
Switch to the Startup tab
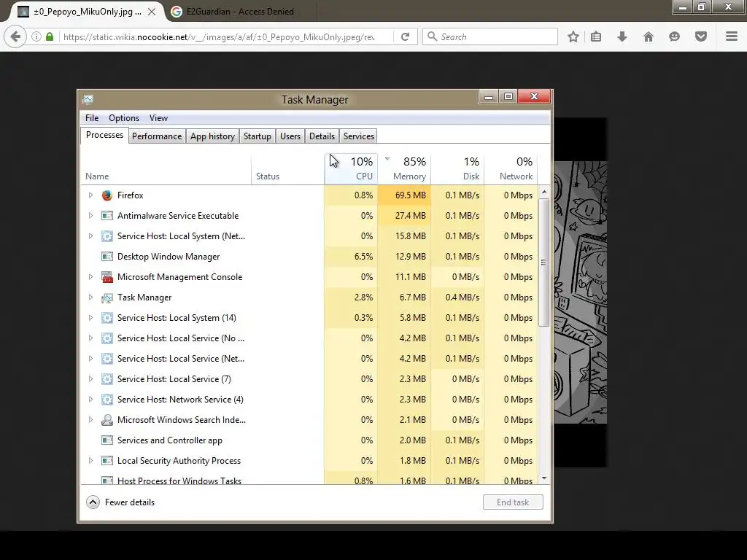[258, 136]
